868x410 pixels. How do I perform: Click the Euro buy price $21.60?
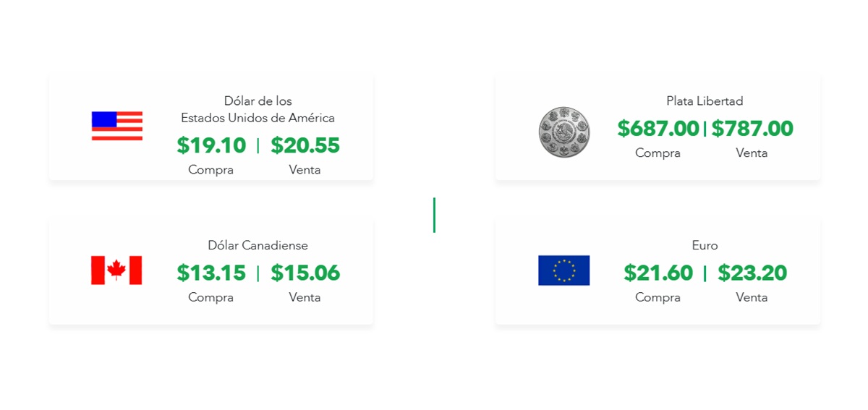tap(658, 273)
